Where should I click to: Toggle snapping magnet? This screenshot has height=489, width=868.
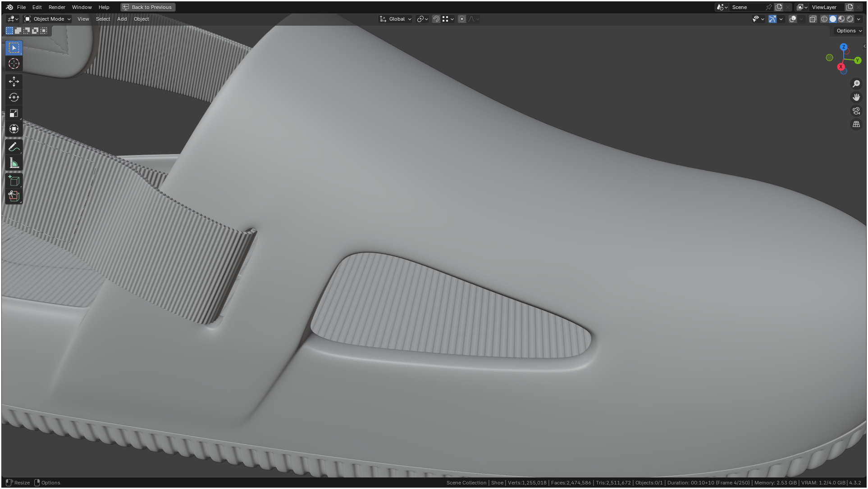pos(436,19)
